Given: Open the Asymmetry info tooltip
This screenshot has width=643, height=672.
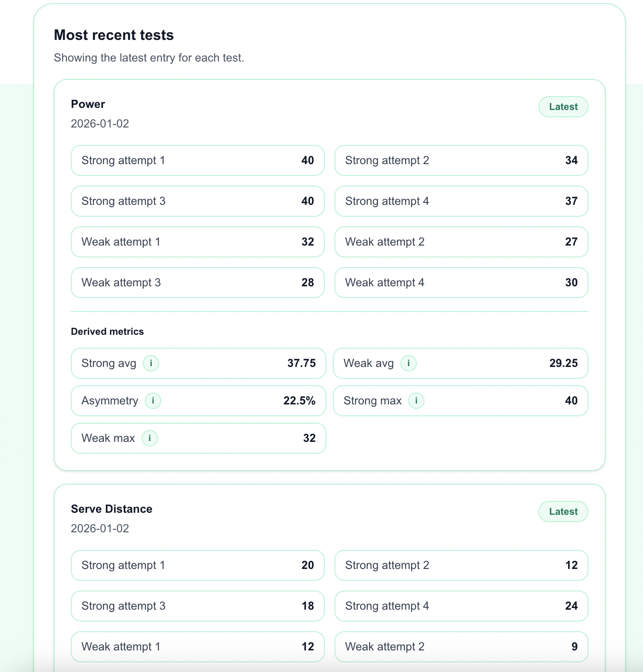Looking at the screenshot, I should pyautogui.click(x=153, y=401).
